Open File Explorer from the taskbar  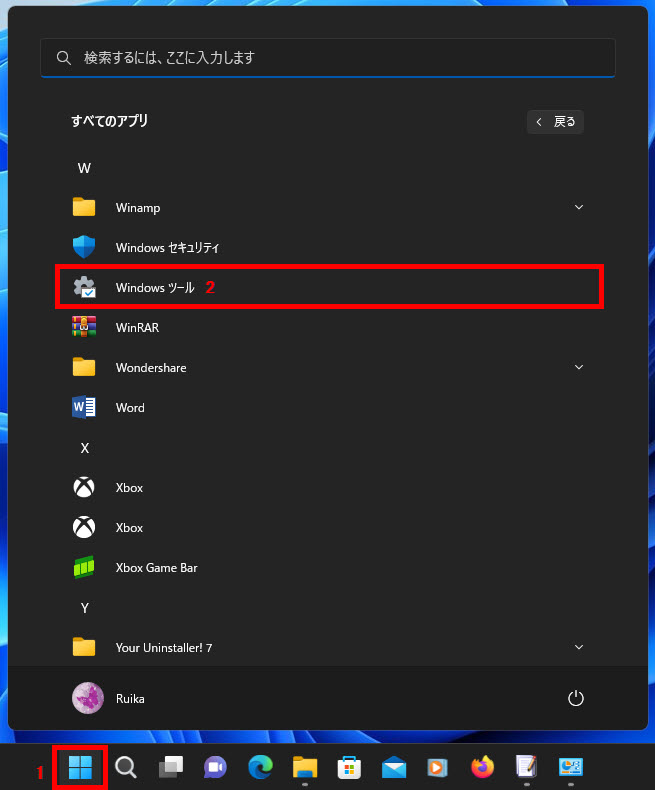click(305, 767)
